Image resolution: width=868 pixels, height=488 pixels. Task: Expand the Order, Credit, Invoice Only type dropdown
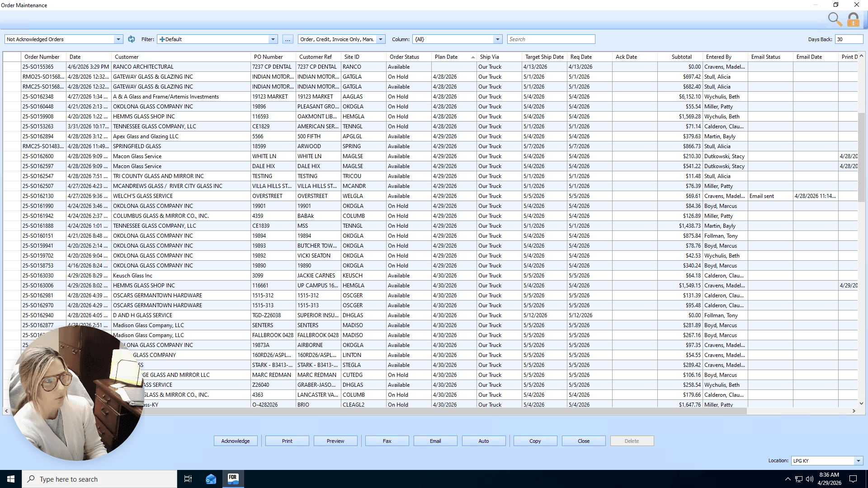[381, 39]
